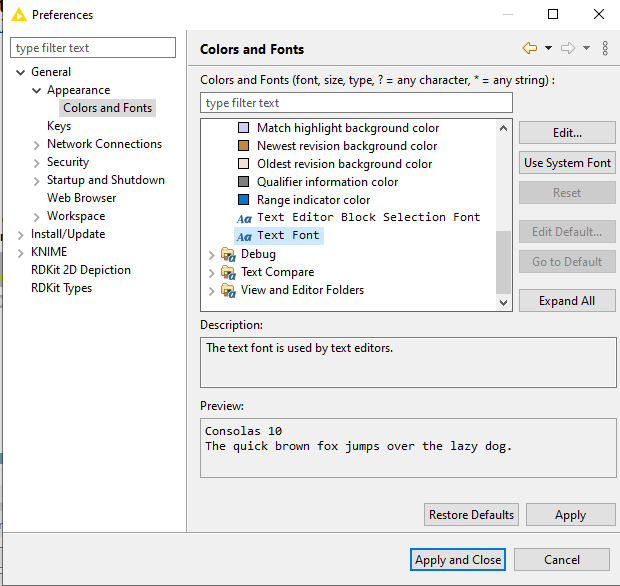Open the forward history dropdown arrow
Viewport: 620px width, 586px height.
click(586, 48)
